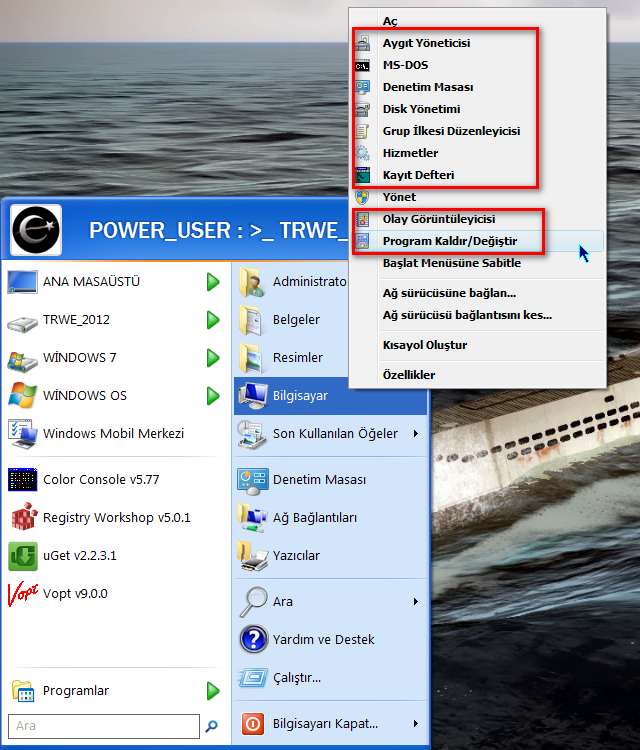640x750 pixels.
Task: Expand WİNDOWS OS with green arrow
Action: [x=213, y=396]
